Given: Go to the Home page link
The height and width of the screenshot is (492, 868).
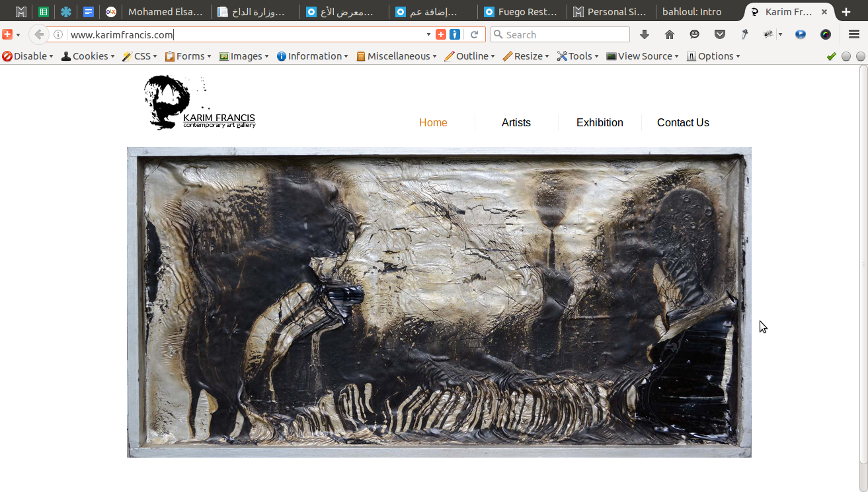Looking at the screenshot, I should click(433, 122).
